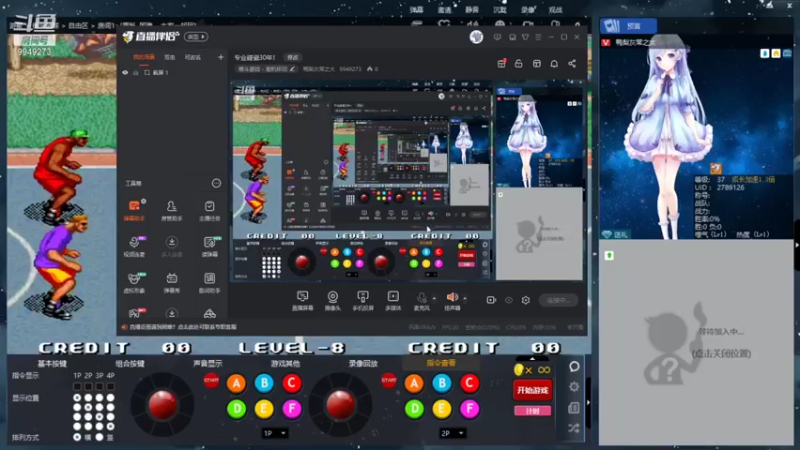Click the 1P red START button

pyautogui.click(x=211, y=380)
